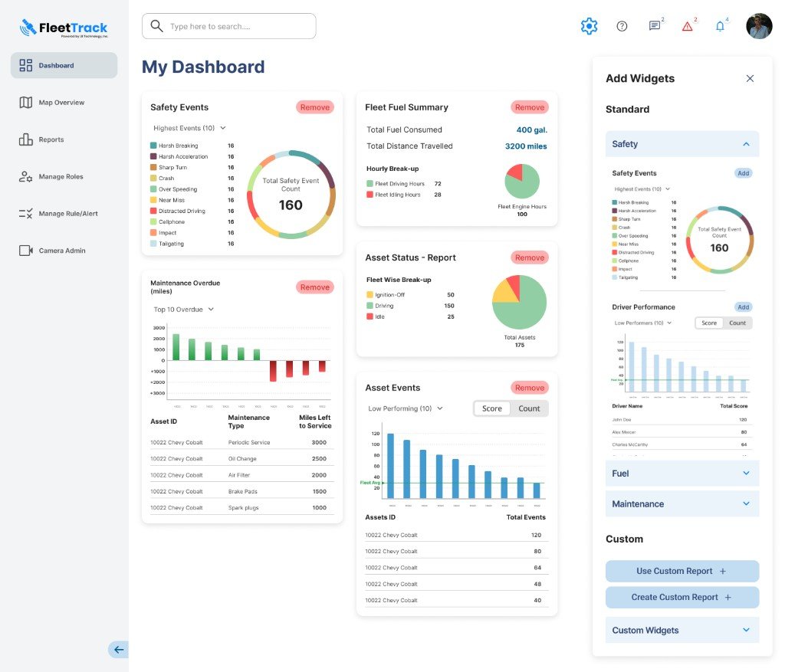Screen dimensions: 785x672
Task: Click the Total Safety Event Count donut chart
Action: coord(291,194)
